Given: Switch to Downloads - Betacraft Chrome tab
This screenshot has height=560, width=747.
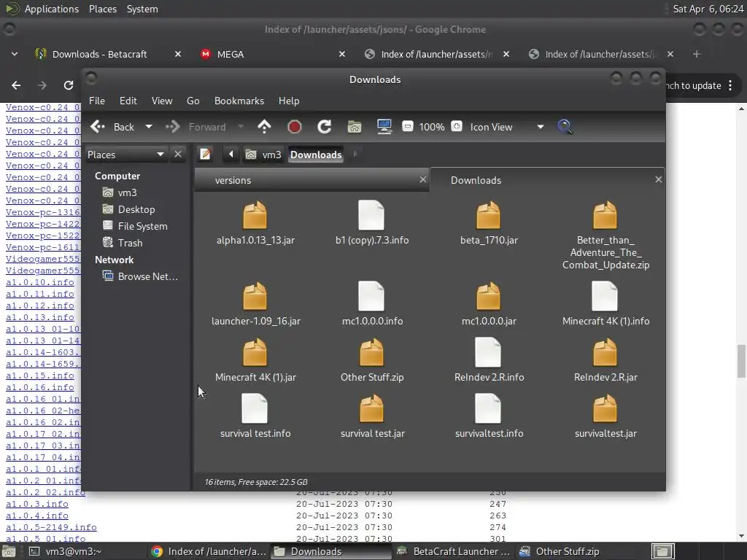Looking at the screenshot, I should (108, 54).
